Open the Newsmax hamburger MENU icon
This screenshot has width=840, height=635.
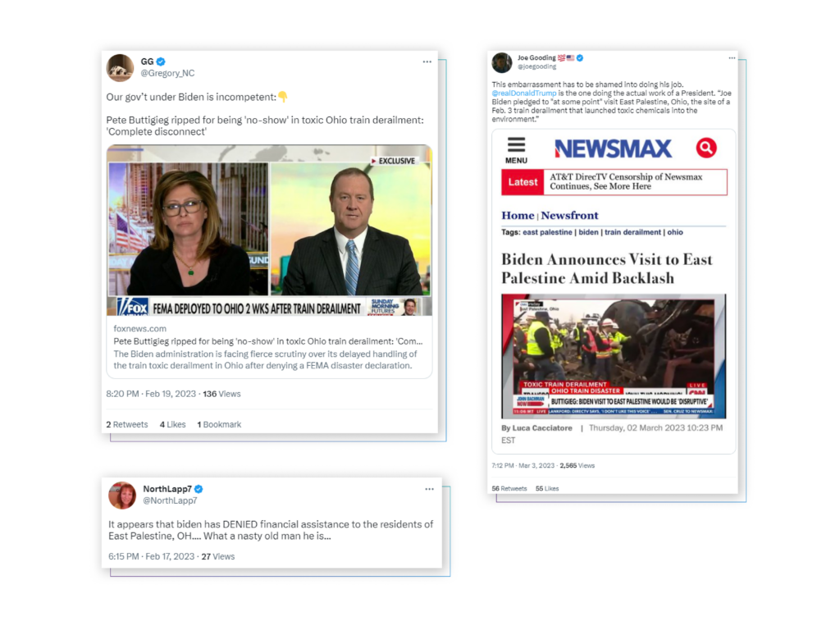pos(516,150)
